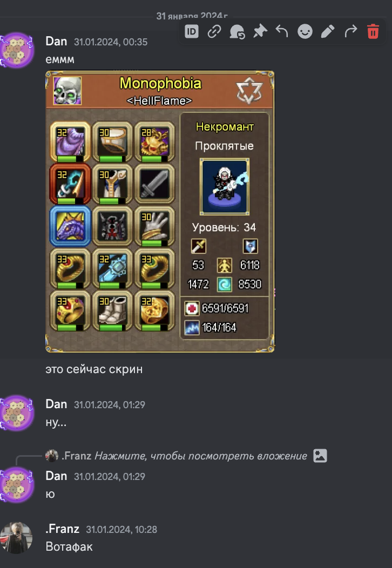
Task: Open the Monophobia character screenshot
Action: point(160,211)
